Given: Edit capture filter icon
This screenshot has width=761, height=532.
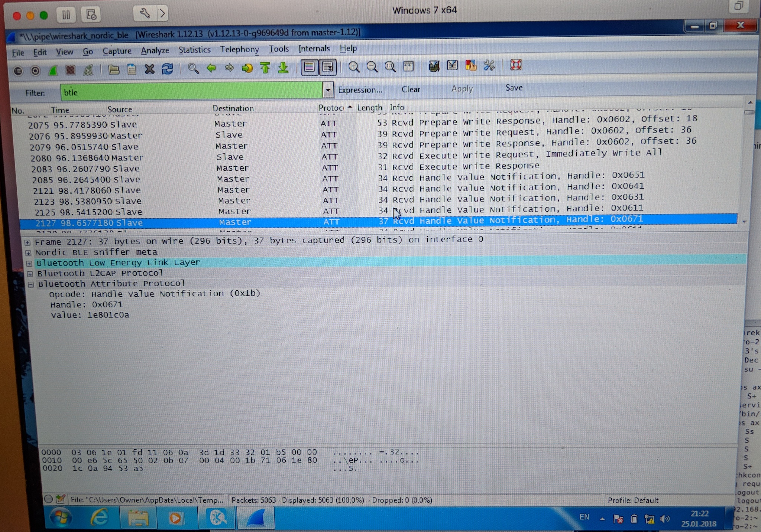Looking at the screenshot, I should click(434, 66).
